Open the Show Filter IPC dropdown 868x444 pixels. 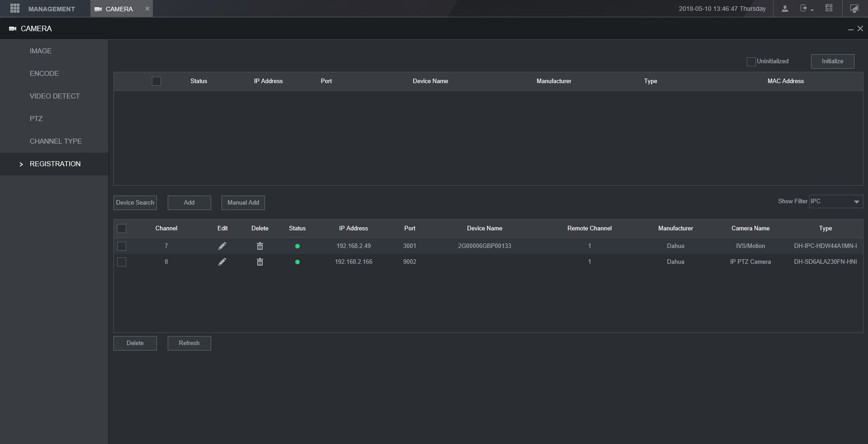(836, 201)
